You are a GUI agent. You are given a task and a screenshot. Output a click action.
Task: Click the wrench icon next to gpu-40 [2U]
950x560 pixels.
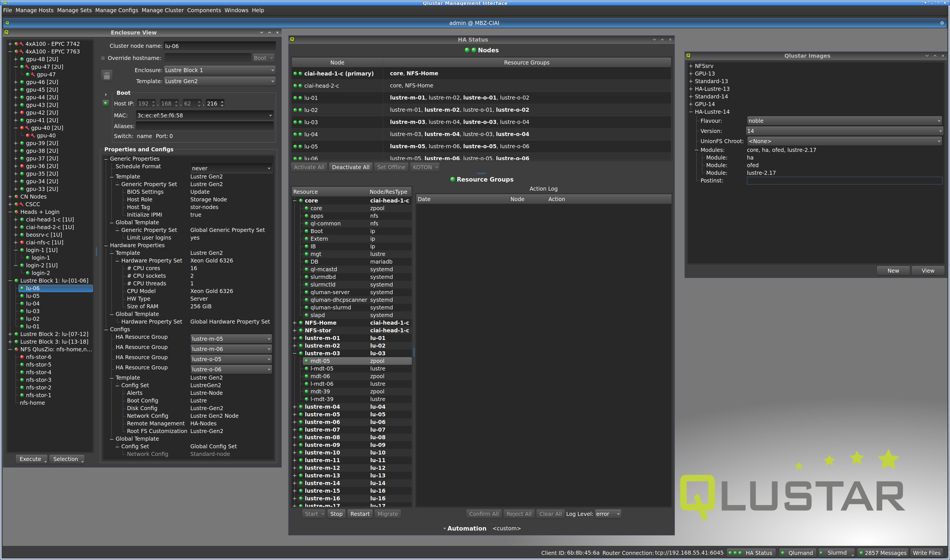(27, 128)
